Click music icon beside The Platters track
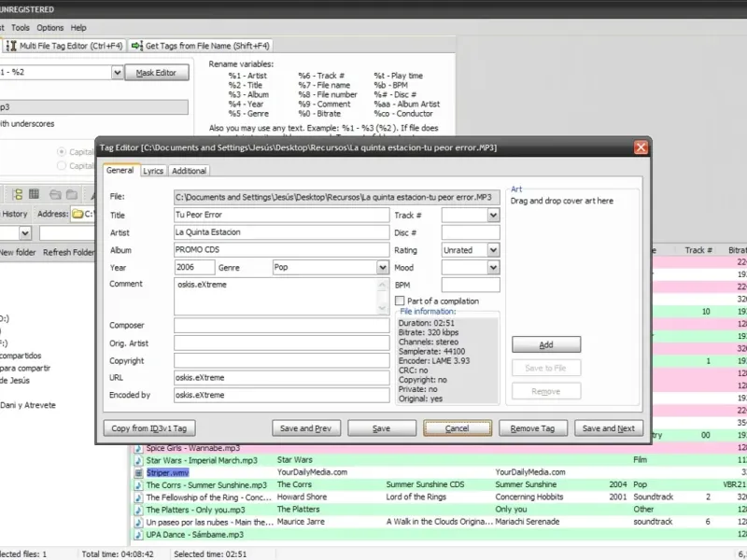Viewport: 747px width, 560px height. [138, 510]
